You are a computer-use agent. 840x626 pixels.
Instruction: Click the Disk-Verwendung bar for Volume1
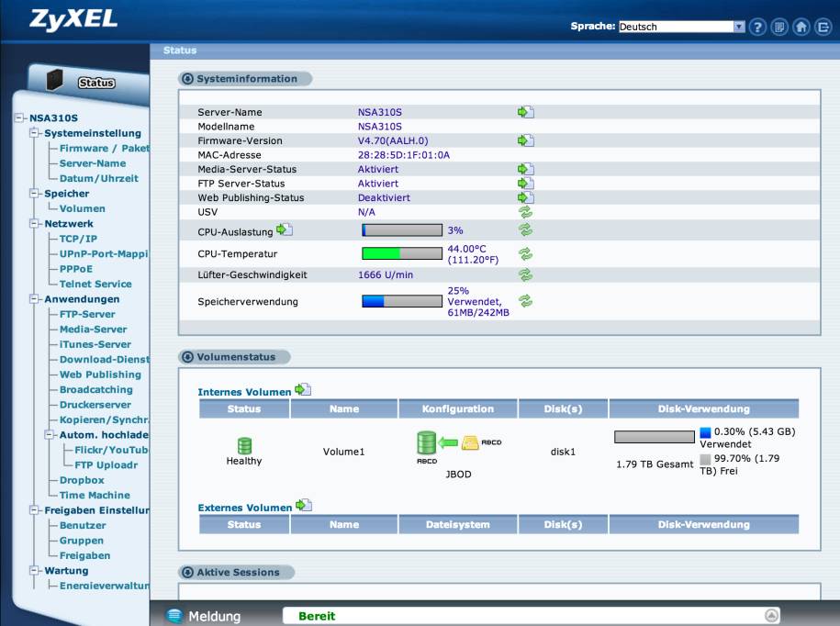coord(655,436)
